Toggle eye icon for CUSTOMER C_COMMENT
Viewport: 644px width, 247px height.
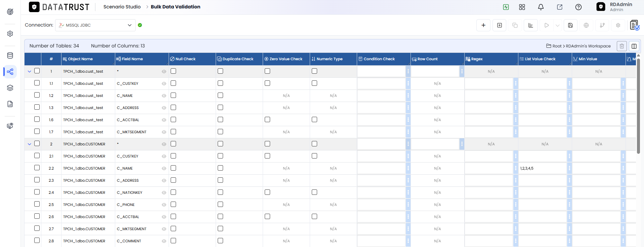(164, 241)
